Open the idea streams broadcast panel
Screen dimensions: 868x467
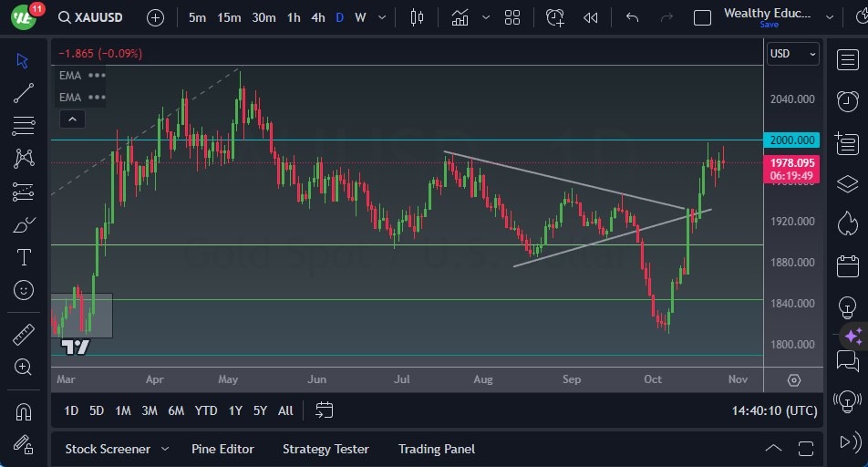point(848,401)
